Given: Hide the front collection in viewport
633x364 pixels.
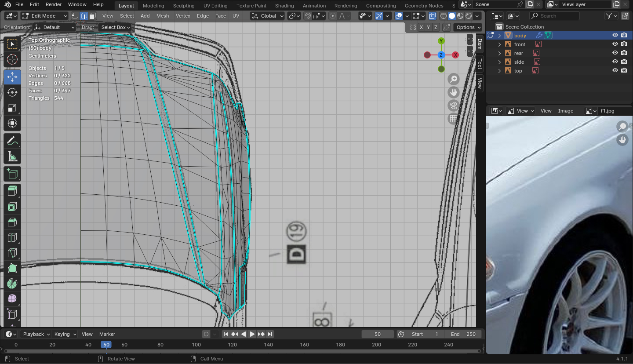Looking at the screenshot, I should coord(615,44).
